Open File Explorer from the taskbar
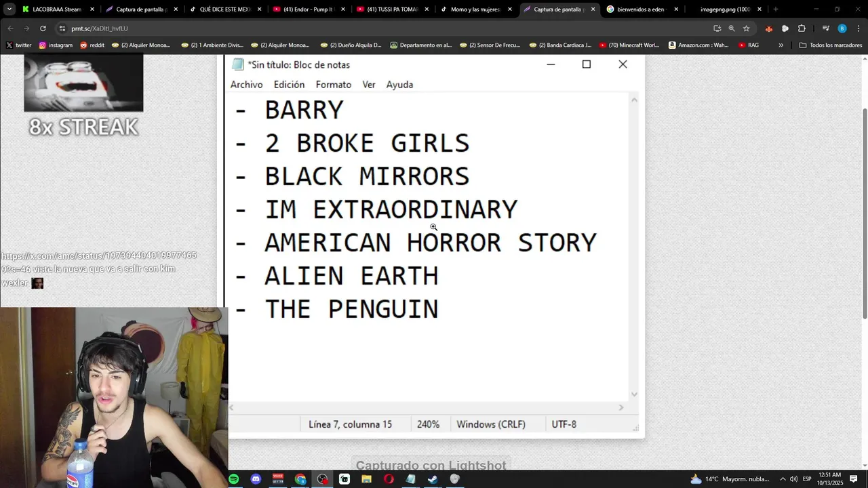This screenshot has width=868, height=488. (x=366, y=479)
